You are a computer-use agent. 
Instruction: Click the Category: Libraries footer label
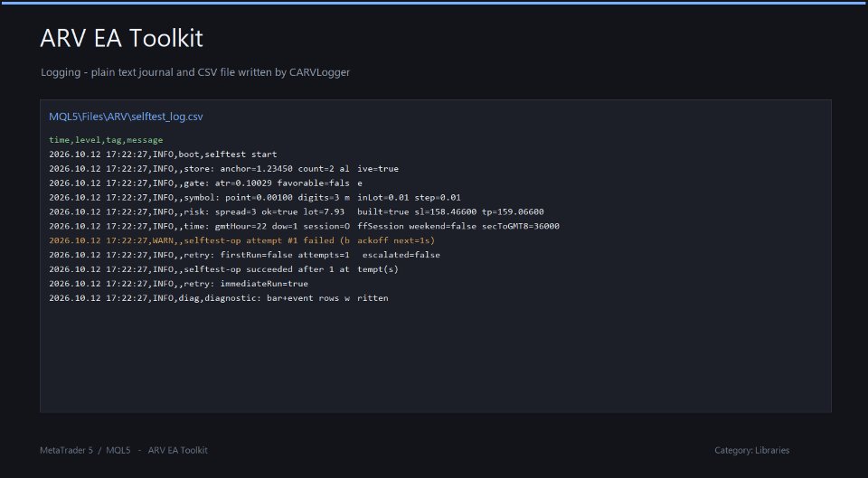(751, 450)
